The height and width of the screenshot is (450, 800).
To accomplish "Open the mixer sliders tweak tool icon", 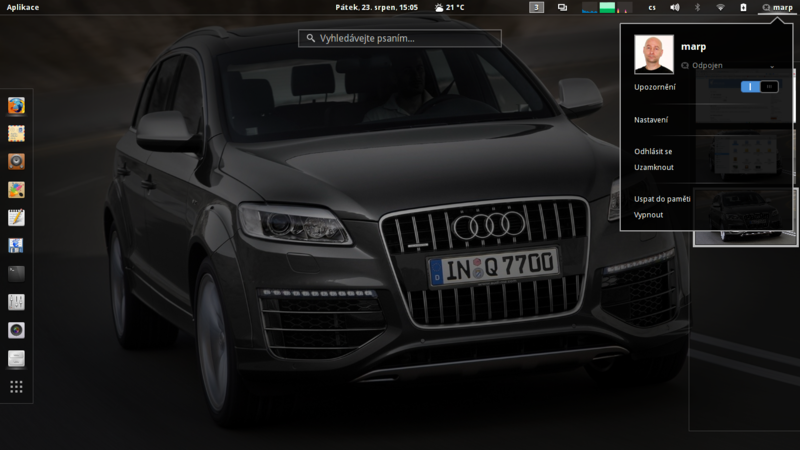I will click(x=16, y=302).
